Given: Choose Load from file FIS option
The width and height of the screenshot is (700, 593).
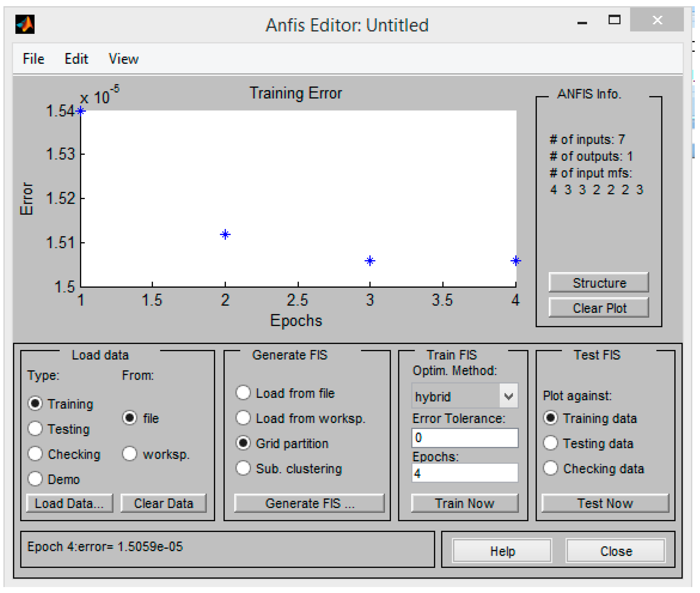Looking at the screenshot, I should point(243,393).
